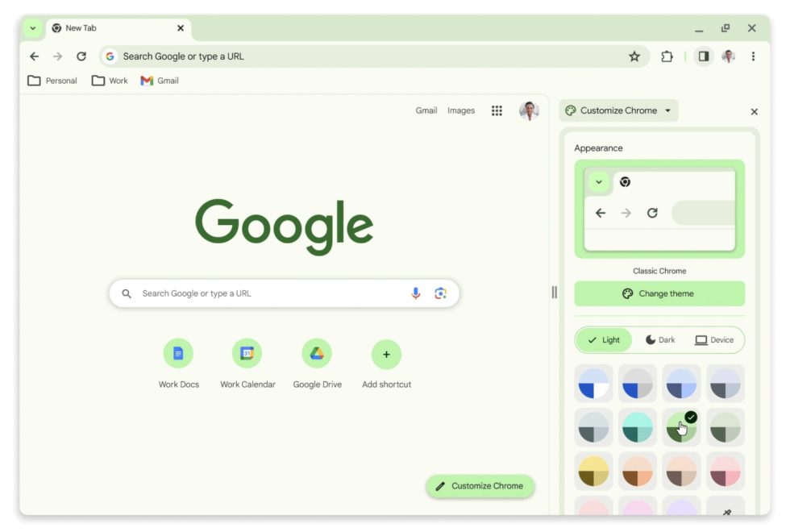This screenshot has width=790, height=532.
Task: Open the Personal bookmarks folder
Action: (52, 81)
